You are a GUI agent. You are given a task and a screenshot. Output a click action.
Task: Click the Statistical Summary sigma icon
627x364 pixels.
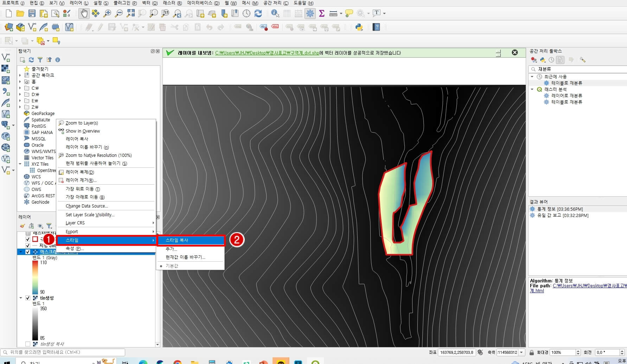[321, 13]
